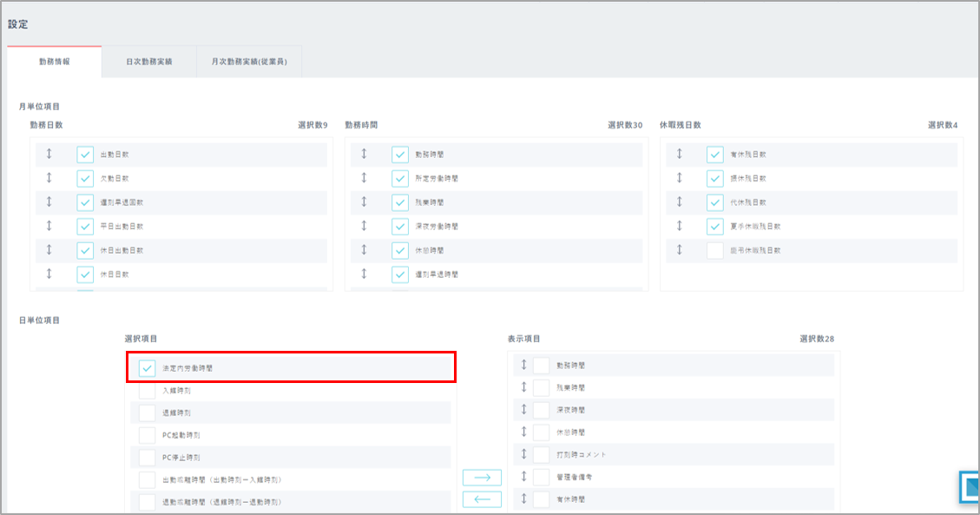Switch to the 日次勤務実績 tab
Screen dimensions: 980x515
(x=148, y=63)
